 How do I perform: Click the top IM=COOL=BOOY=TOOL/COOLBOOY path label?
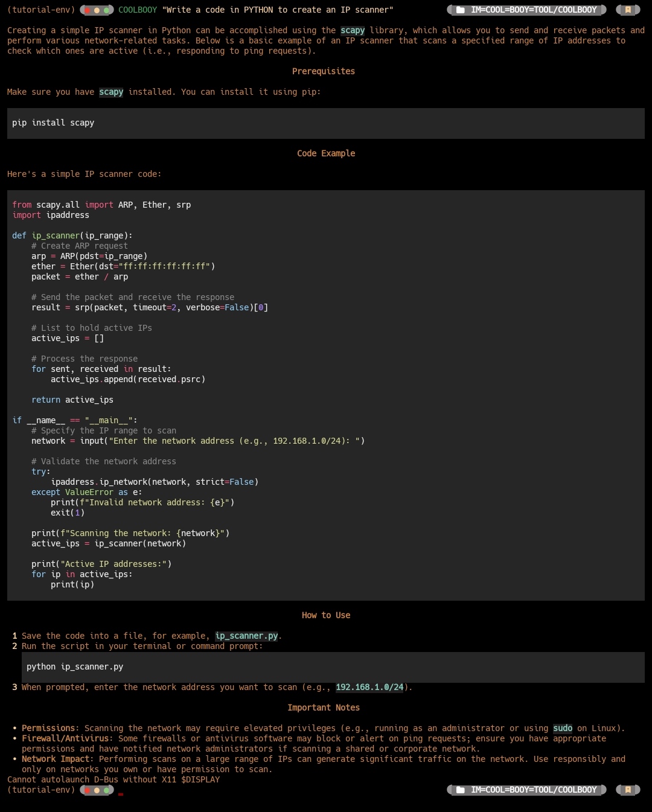(x=534, y=10)
